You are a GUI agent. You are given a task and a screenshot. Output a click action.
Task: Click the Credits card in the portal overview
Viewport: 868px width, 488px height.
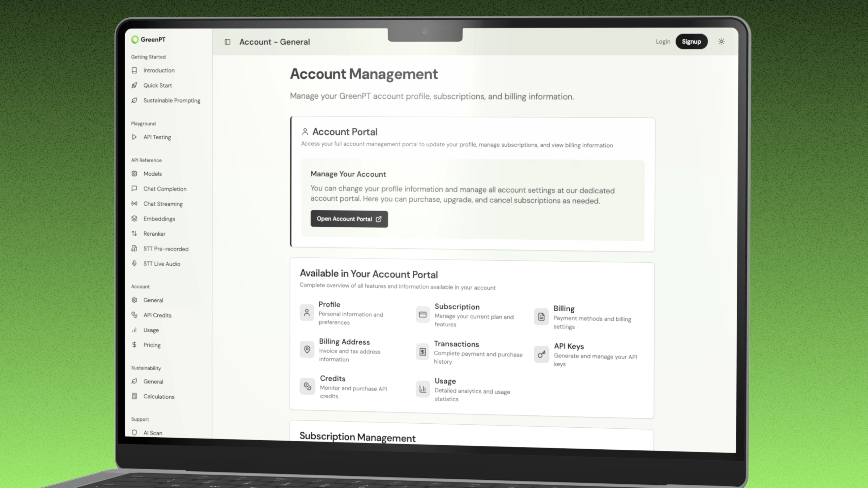coord(347,387)
